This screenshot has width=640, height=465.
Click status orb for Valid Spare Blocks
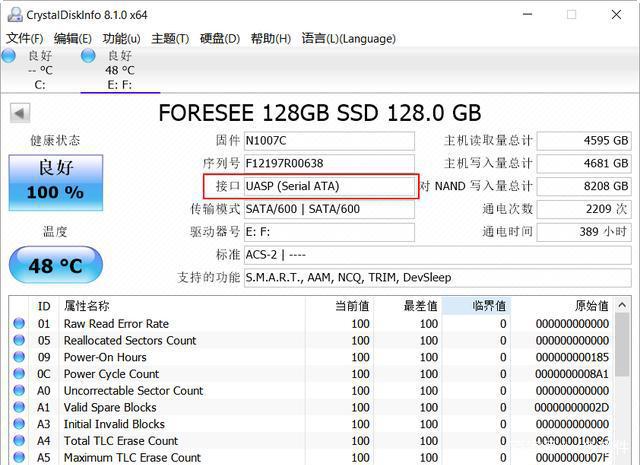[19, 408]
